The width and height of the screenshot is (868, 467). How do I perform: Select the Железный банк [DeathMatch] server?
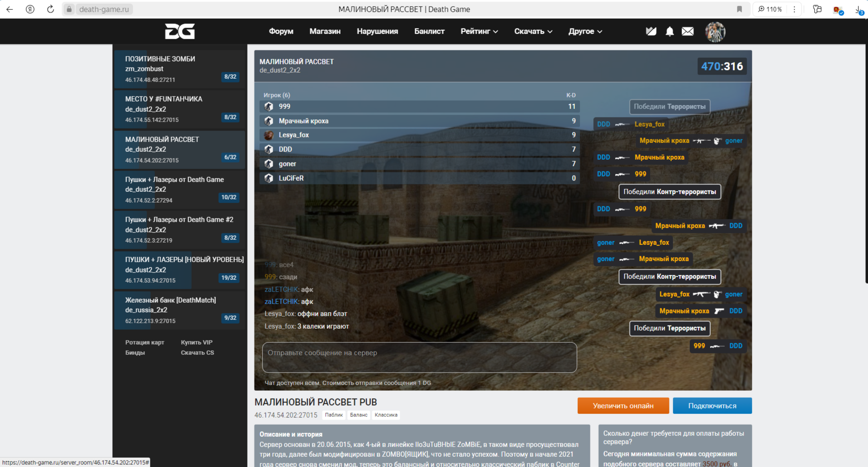(x=180, y=310)
